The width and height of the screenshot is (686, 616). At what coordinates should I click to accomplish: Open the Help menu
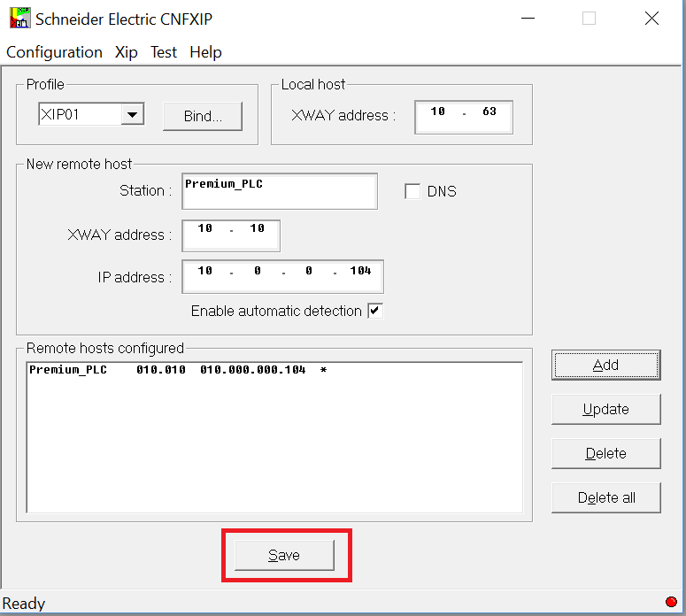205,52
